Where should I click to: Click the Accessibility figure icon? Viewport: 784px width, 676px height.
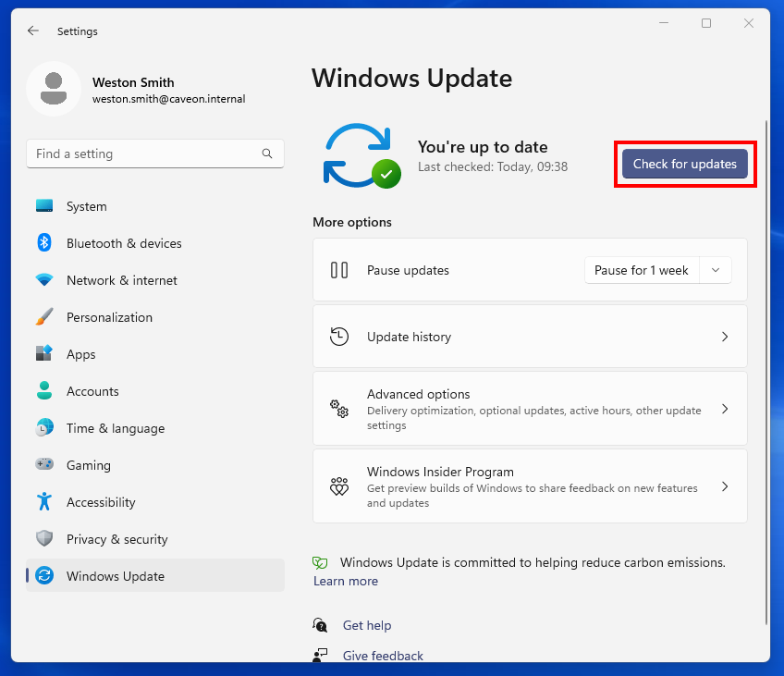(44, 501)
